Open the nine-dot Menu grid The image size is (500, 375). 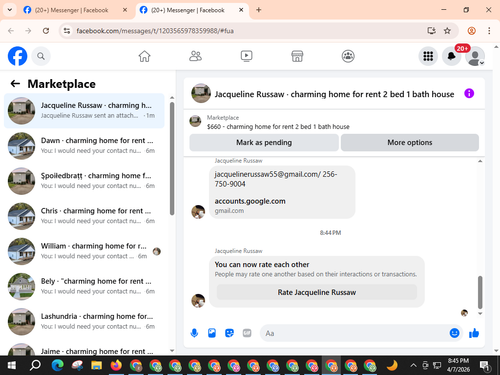(x=428, y=56)
